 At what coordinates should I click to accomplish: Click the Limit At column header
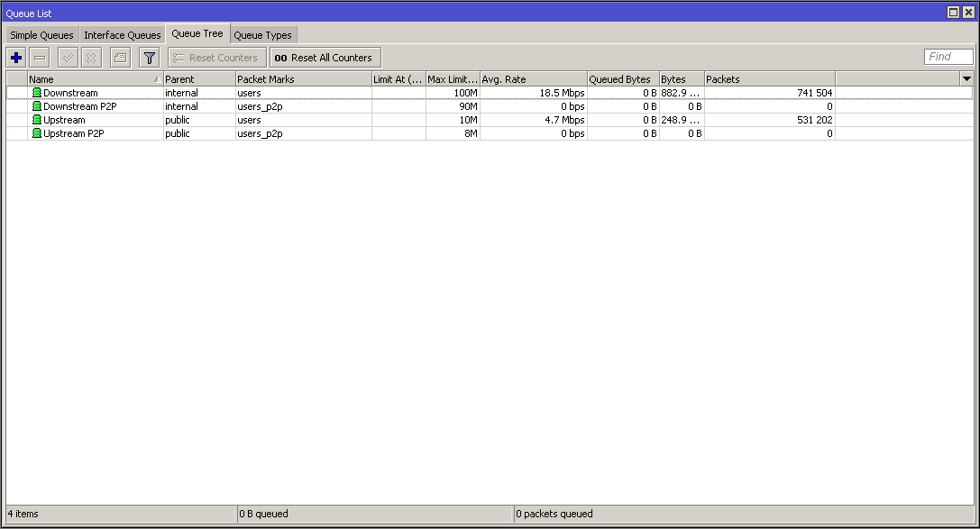tap(398, 79)
